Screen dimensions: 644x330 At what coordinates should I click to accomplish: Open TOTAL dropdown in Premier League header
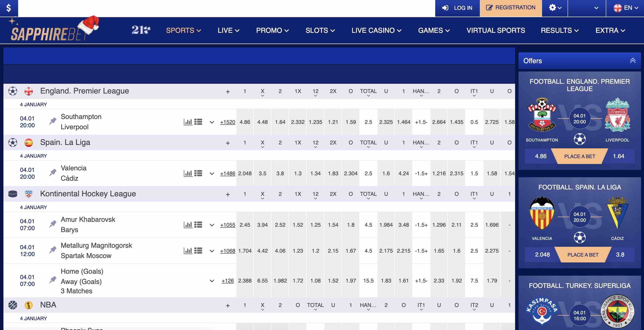[368, 92]
